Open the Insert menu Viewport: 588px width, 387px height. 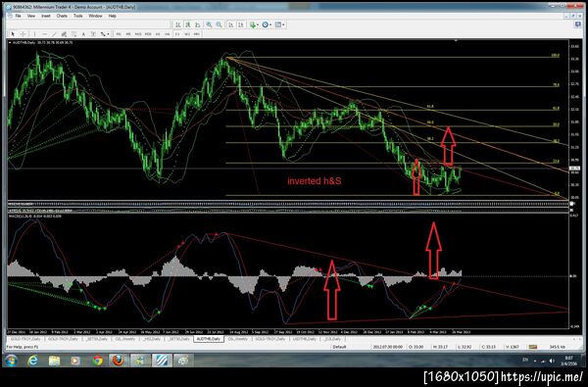(x=46, y=16)
